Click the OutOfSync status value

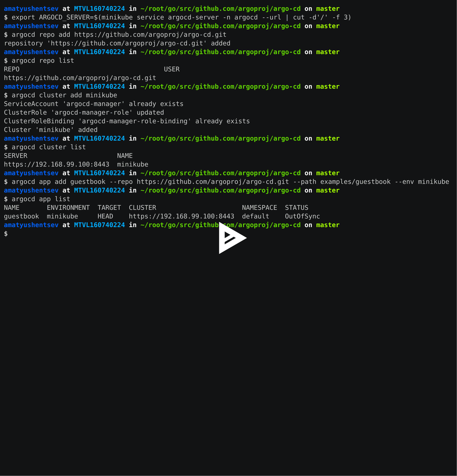[x=303, y=216]
